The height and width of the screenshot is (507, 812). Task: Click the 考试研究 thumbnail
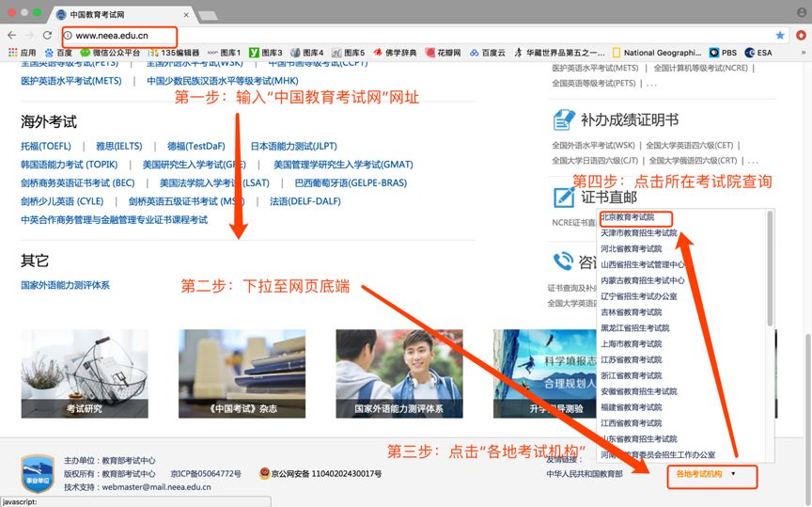click(85, 373)
